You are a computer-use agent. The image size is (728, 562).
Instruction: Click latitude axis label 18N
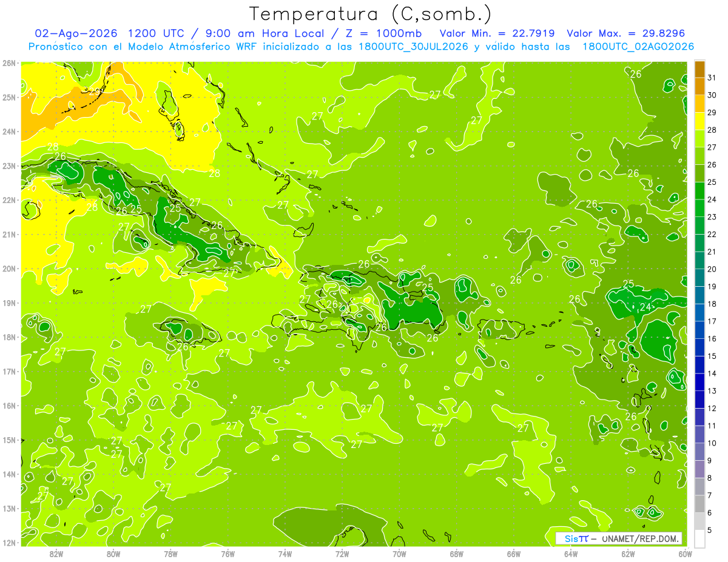[x=9, y=337]
